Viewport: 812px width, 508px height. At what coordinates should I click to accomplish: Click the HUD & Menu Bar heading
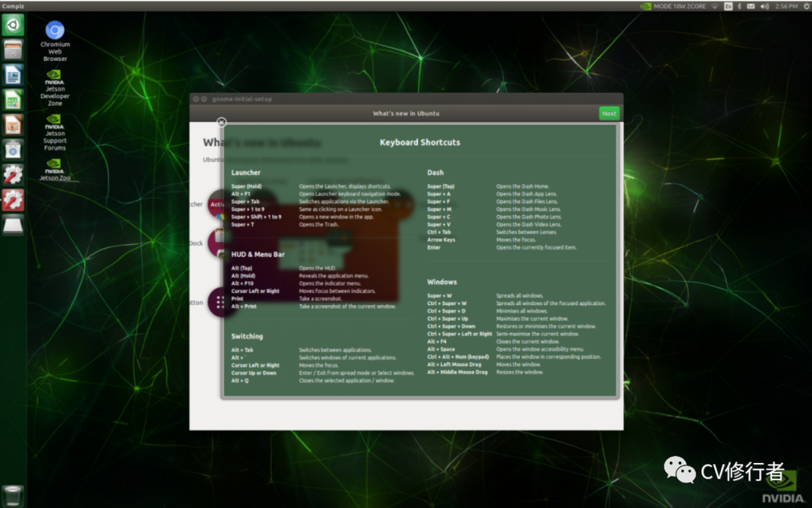point(258,254)
